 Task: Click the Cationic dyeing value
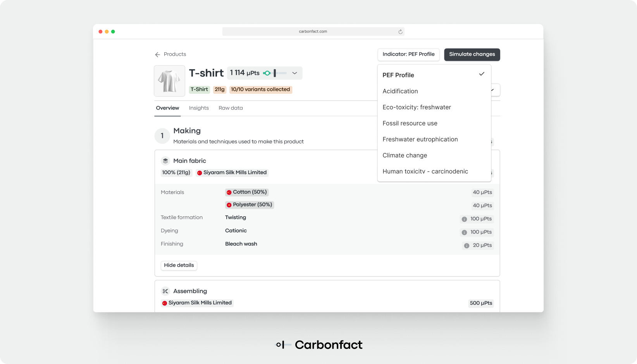(236, 231)
